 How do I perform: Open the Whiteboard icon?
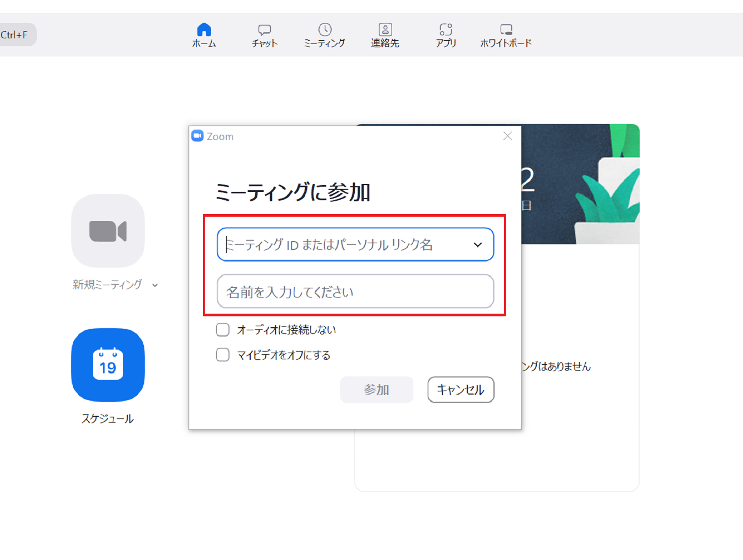point(506,29)
